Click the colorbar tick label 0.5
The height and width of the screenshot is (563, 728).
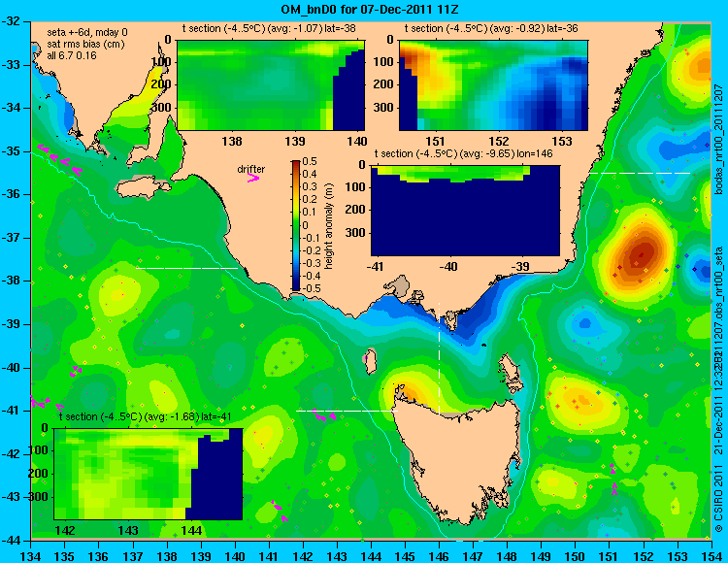pyautogui.click(x=310, y=161)
